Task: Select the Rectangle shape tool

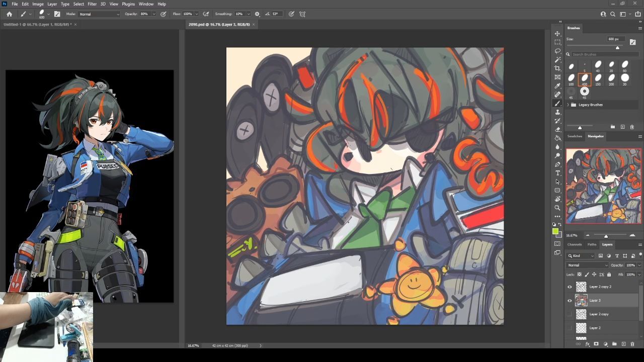Action: click(557, 191)
